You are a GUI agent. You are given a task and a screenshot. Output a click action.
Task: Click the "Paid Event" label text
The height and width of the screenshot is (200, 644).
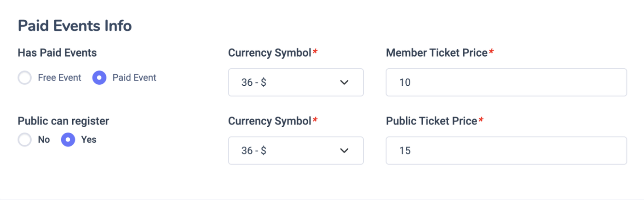coord(134,78)
